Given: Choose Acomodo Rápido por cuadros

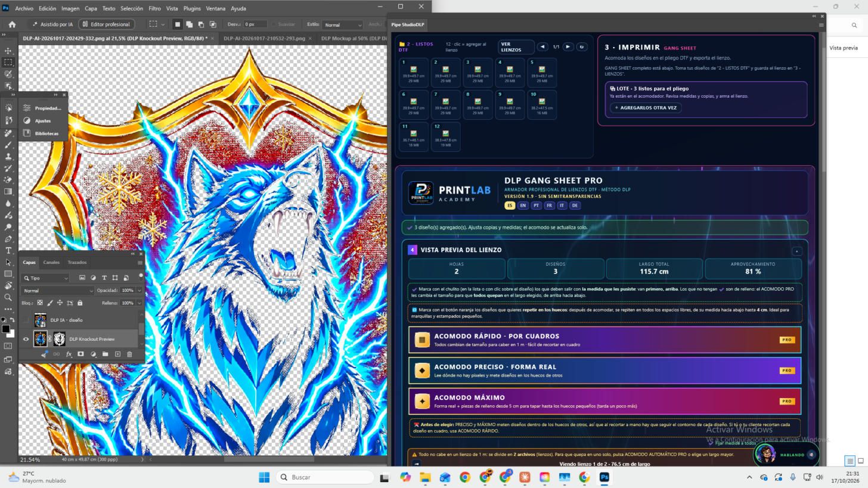Looking at the screenshot, I should click(604, 340).
